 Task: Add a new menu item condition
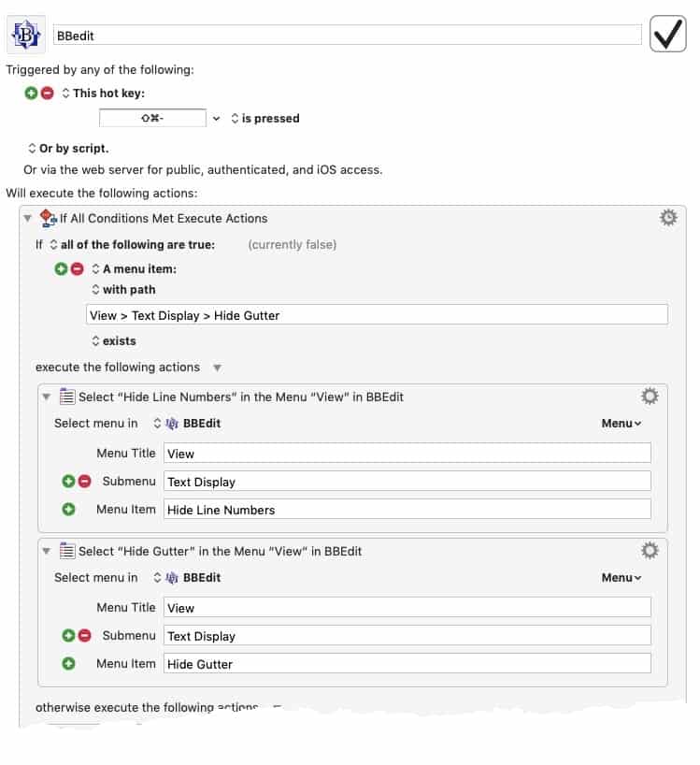[61, 268]
